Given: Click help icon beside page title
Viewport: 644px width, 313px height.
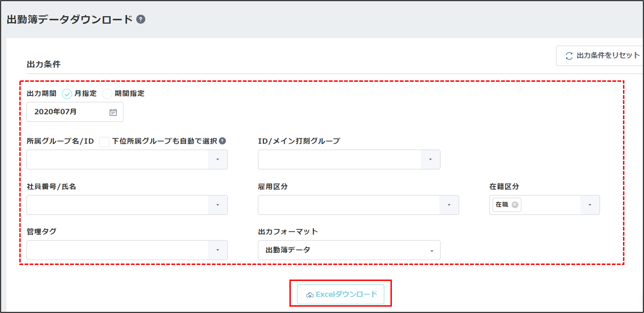Looking at the screenshot, I should click(x=141, y=19).
